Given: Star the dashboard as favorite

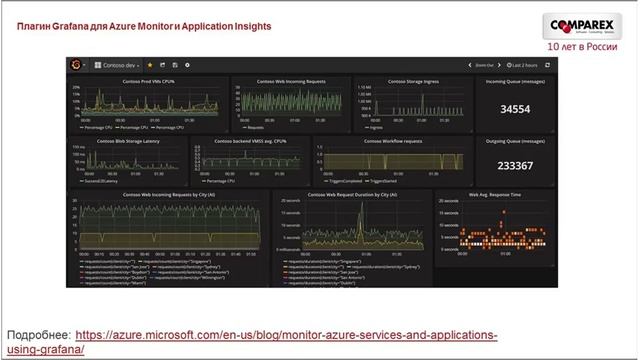Looking at the screenshot, I should [150, 65].
